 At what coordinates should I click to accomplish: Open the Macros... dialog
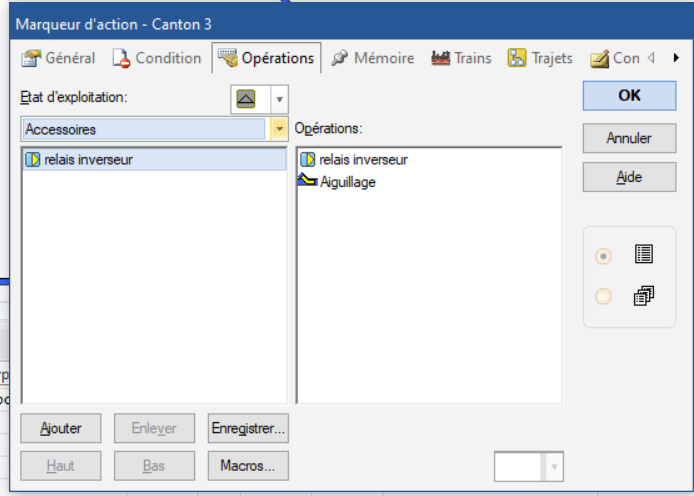[248, 466]
